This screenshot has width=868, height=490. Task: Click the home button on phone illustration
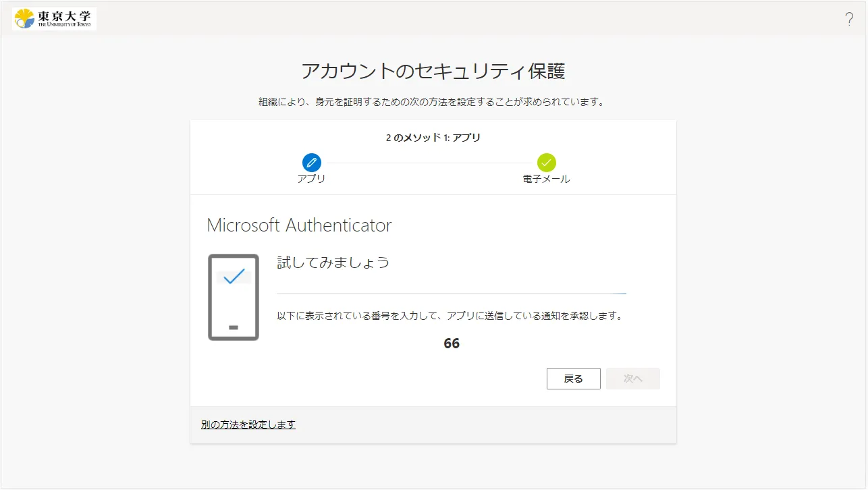234,327
